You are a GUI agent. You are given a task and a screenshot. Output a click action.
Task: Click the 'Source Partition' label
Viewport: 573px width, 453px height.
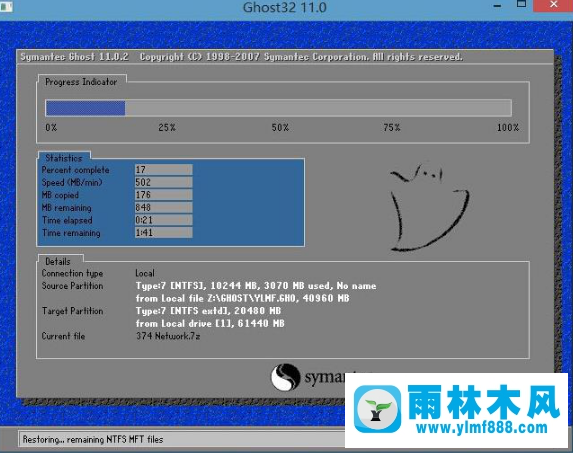(72, 286)
